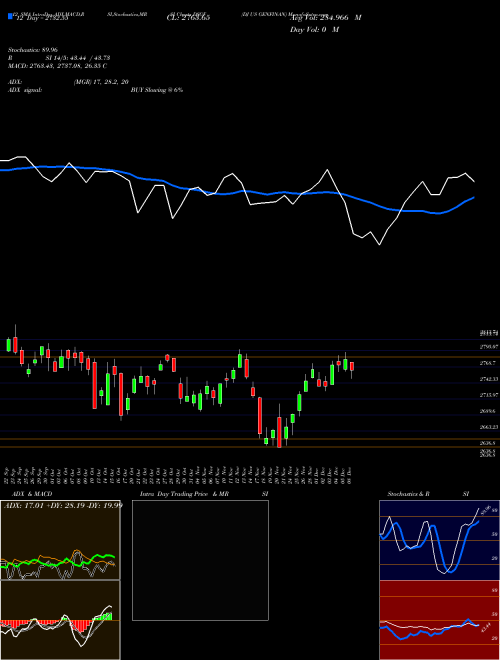
Task: Click the blue Stochastics chart panel
Action: click(439, 540)
